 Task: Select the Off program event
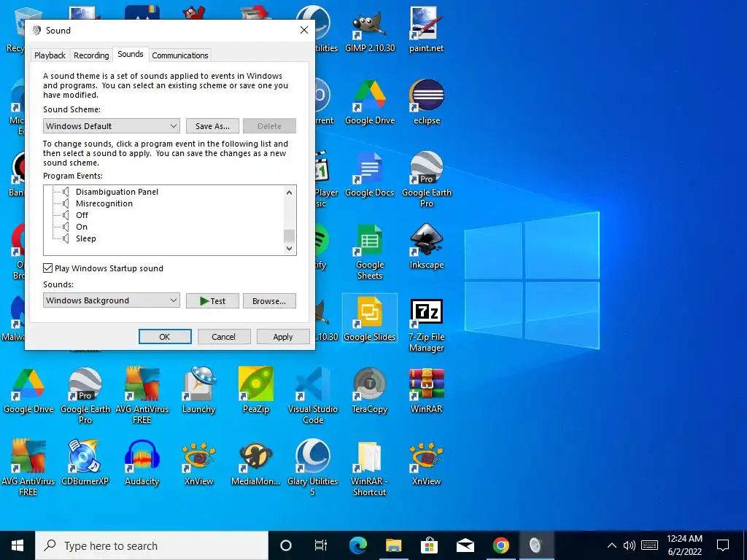coord(82,215)
